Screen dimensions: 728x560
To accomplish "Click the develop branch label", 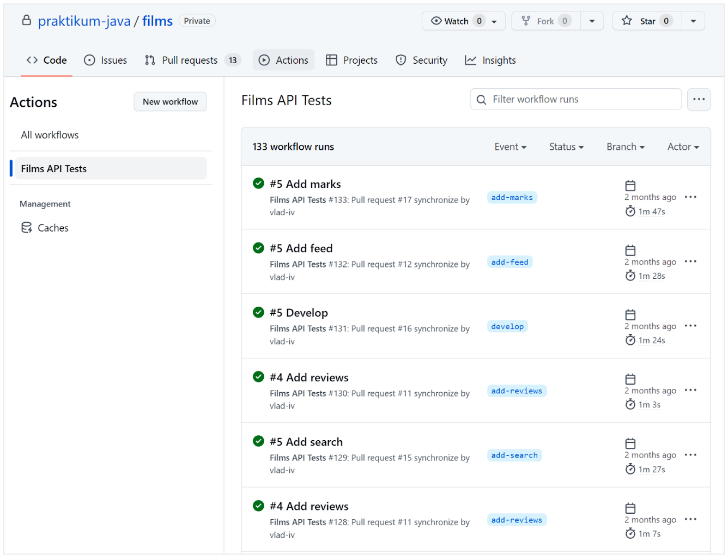I will [507, 326].
